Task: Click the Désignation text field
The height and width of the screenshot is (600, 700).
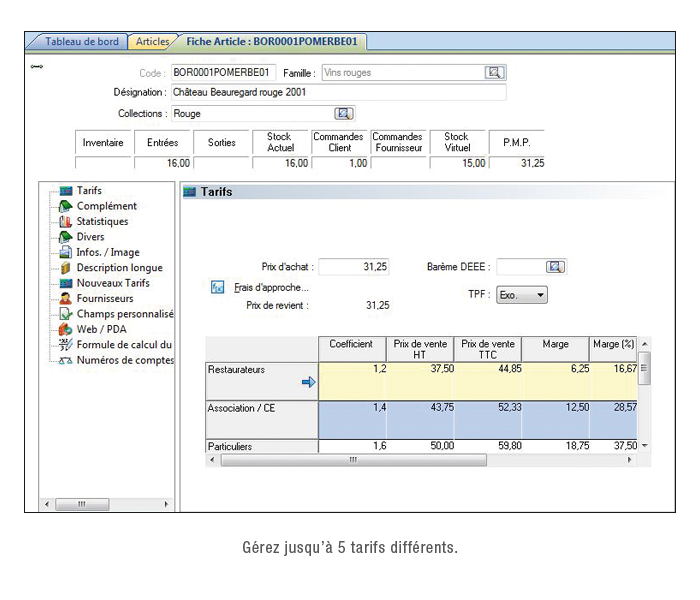Action: (338, 92)
